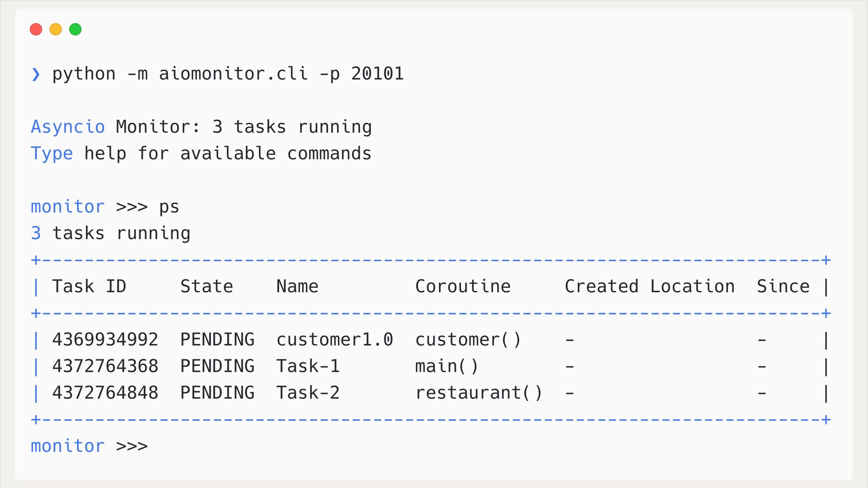Click the blue shell prompt chevron
Viewport: 868px width, 488px height.
click(x=36, y=74)
